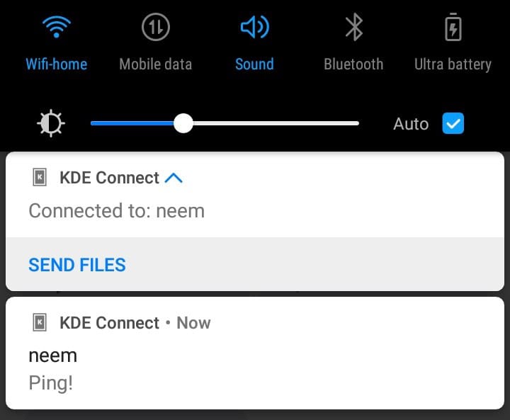Collapse the KDE Connect notification chevron
Viewport: 510px width, 420px height.
point(174,178)
